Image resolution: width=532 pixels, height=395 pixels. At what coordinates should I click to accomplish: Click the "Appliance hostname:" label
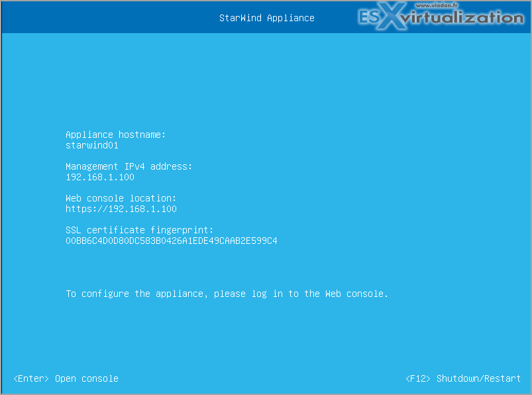(116, 135)
